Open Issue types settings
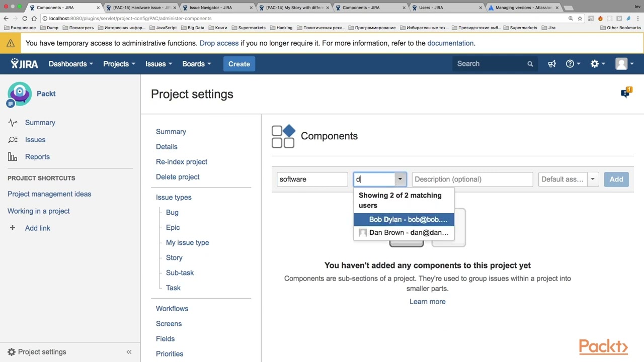Image resolution: width=644 pixels, height=362 pixels. pyautogui.click(x=174, y=198)
